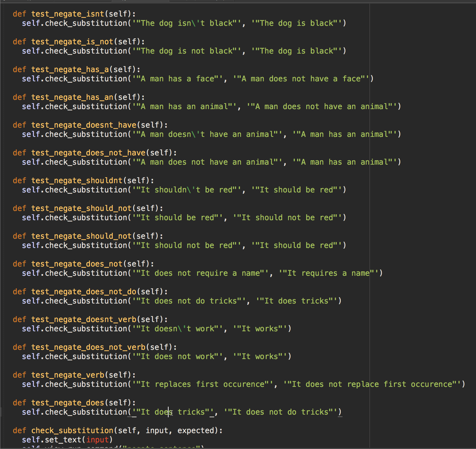This screenshot has width=476, height=449.
Task: Click "It does tricks" in the test_negate_does_not_do body
Action: (x=297, y=301)
